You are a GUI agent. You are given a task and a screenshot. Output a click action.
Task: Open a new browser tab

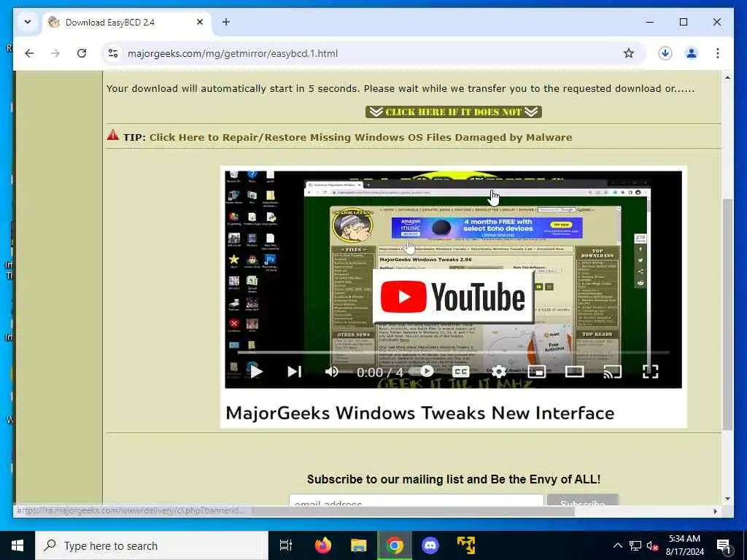coord(226,22)
